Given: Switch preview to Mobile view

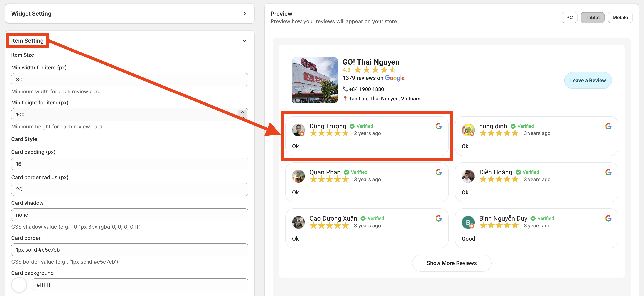Looking at the screenshot, I should click(x=620, y=18).
